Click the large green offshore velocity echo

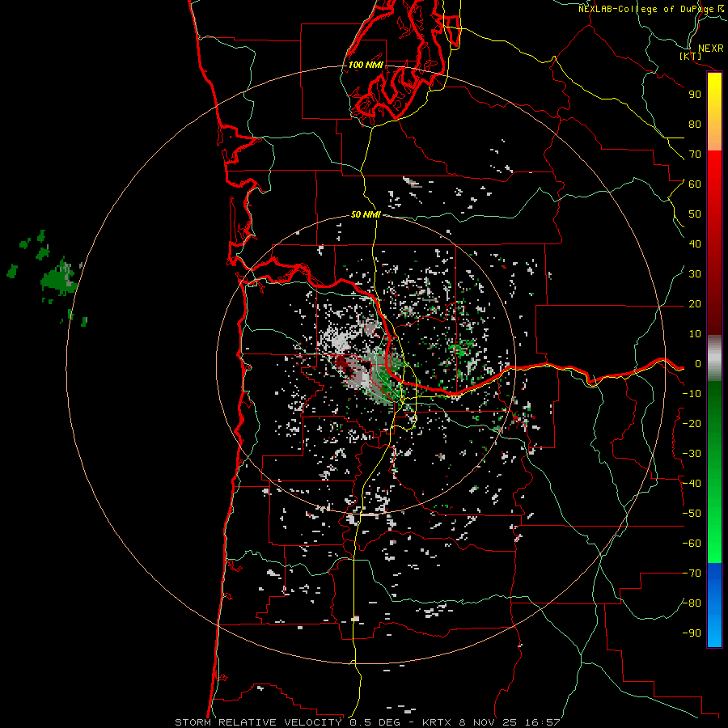click(x=59, y=279)
